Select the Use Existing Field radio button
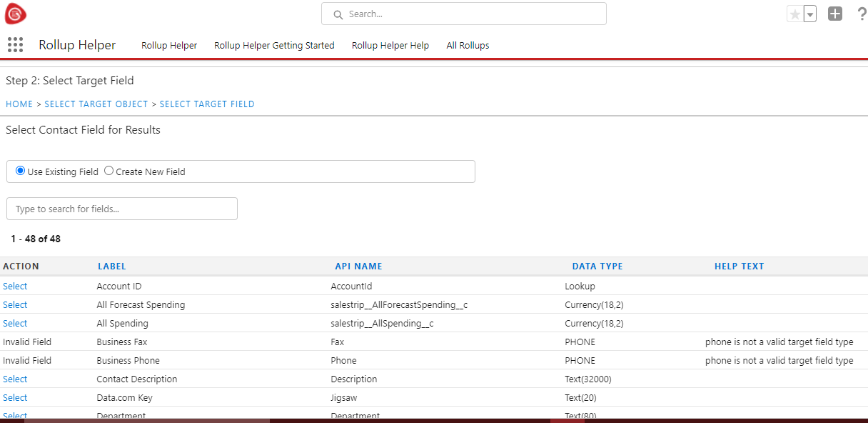Image resolution: width=868 pixels, height=423 pixels. [x=21, y=171]
